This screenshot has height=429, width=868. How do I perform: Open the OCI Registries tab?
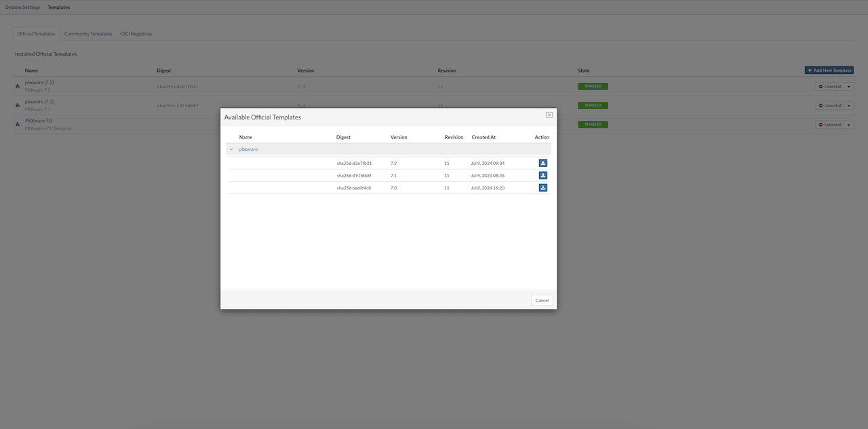point(136,34)
